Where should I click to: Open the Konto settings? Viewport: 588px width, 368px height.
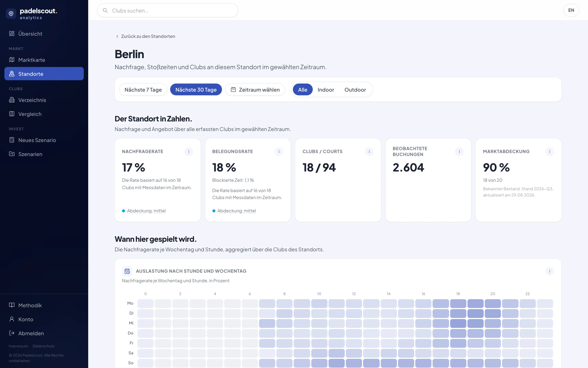44,319
